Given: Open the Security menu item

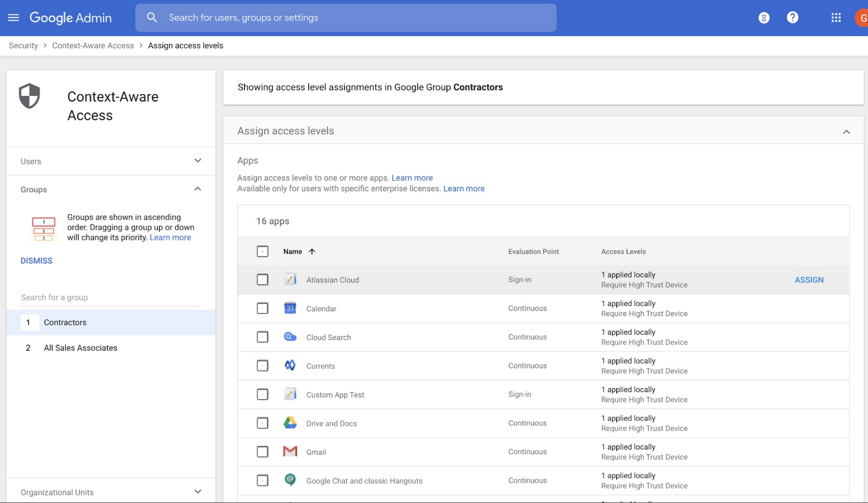Looking at the screenshot, I should pos(23,46).
